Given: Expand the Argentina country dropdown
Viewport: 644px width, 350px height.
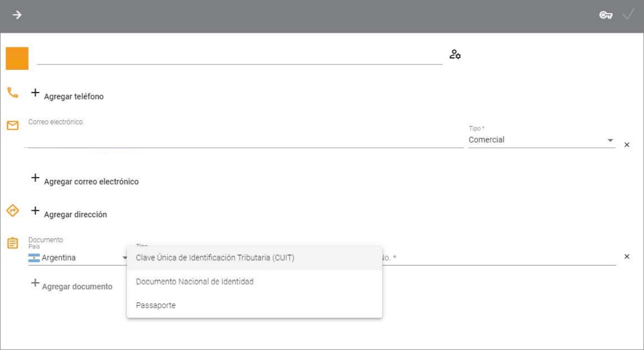Looking at the screenshot, I should tap(78, 258).
